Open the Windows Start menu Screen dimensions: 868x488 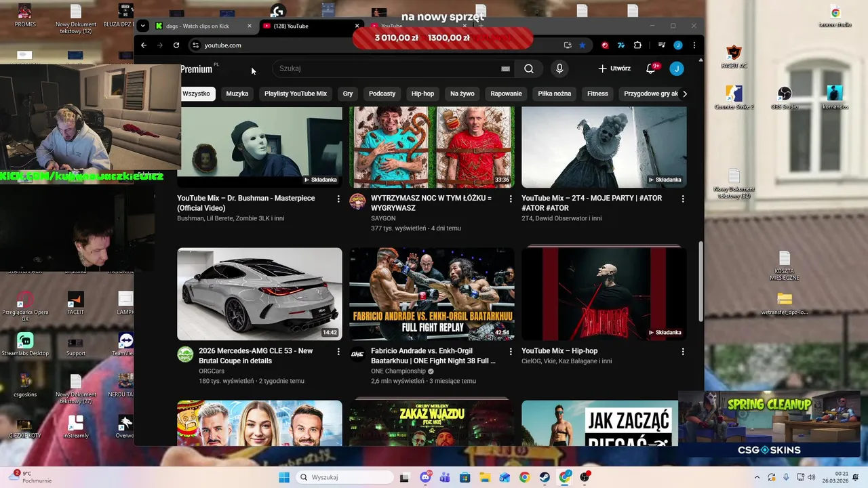283,477
